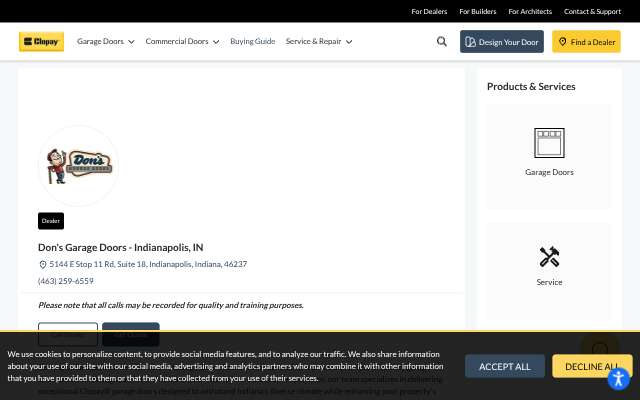The image size is (640, 400).
Task: Open the For Dealers link
Action: pyautogui.click(x=429, y=11)
